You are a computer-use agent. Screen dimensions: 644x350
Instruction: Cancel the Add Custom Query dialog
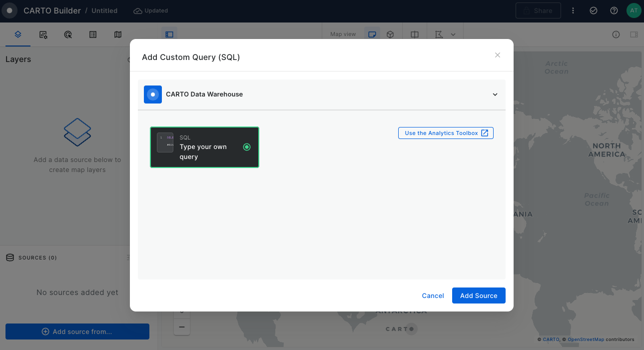click(433, 295)
